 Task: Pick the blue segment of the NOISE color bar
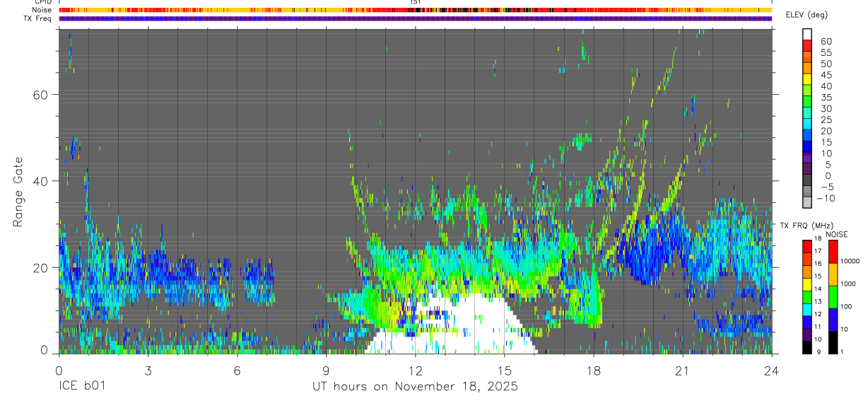pos(832,319)
